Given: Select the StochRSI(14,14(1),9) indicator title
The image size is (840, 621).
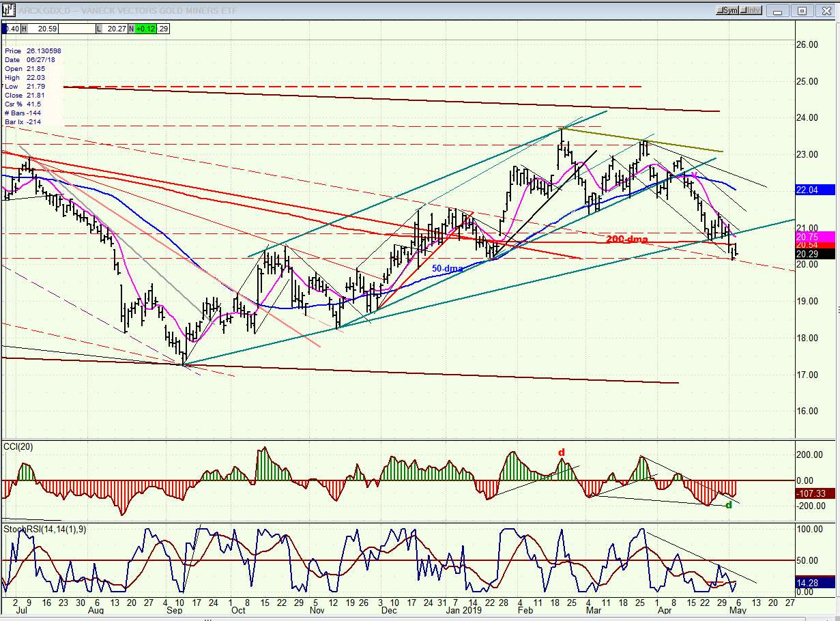Looking at the screenshot, I should 44,529.
